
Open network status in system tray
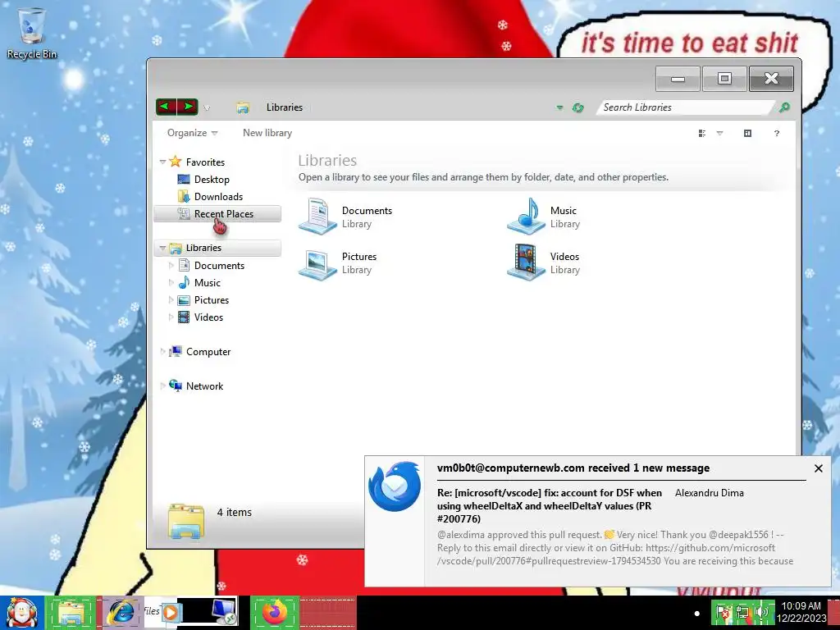point(742,613)
